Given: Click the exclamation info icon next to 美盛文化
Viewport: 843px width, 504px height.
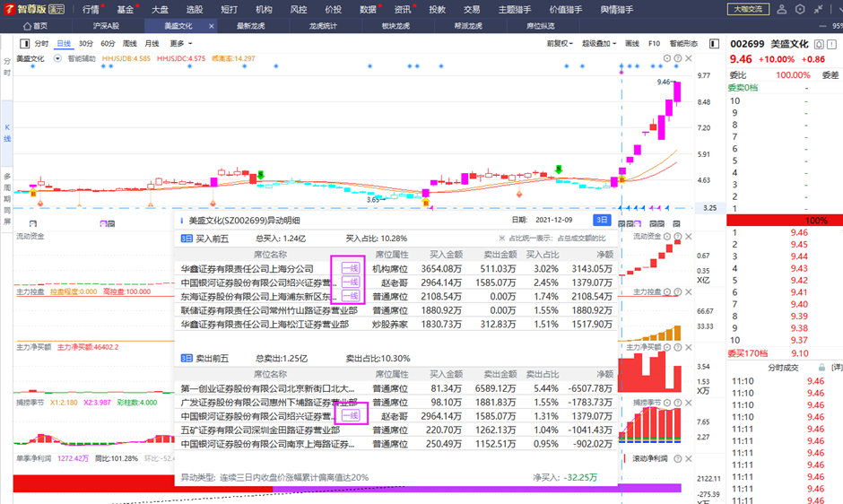Looking at the screenshot, I should point(831,44).
